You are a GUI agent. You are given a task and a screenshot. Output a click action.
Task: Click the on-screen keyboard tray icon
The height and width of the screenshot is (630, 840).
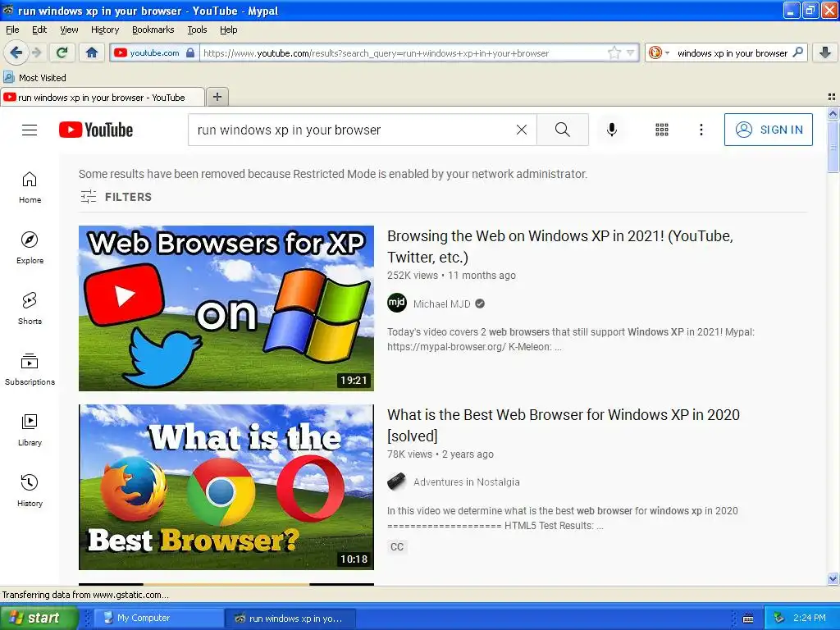pos(748,619)
